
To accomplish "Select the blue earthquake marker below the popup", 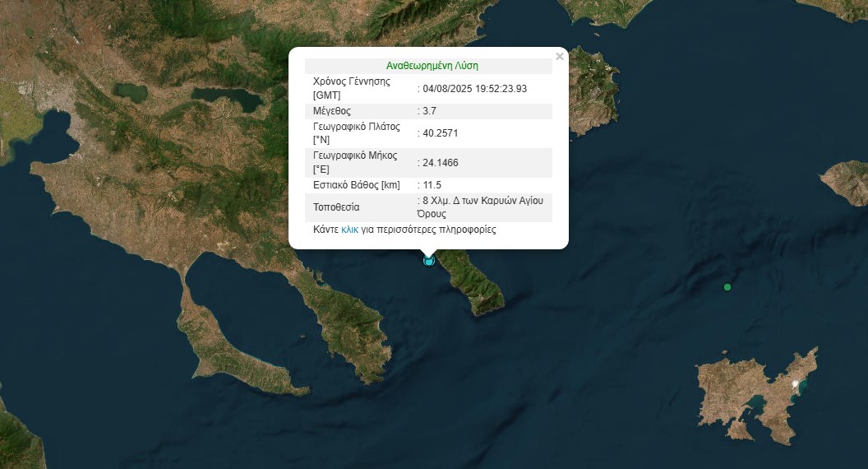I will tap(428, 261).
